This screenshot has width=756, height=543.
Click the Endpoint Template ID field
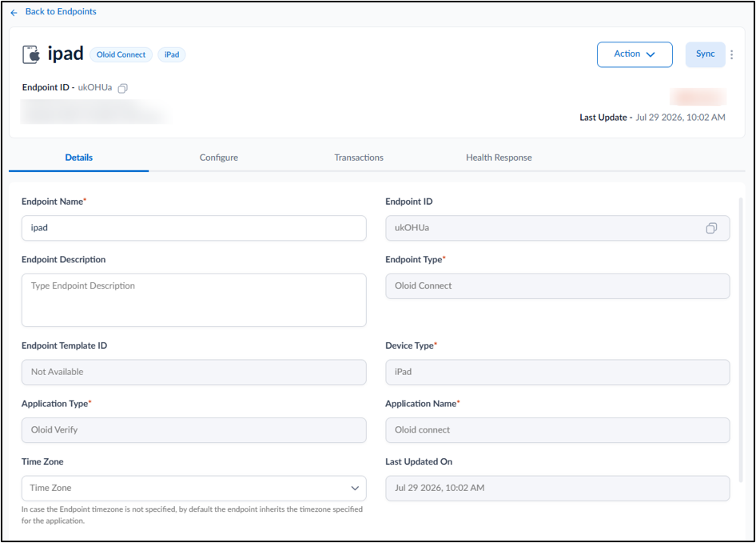[194, 372]
